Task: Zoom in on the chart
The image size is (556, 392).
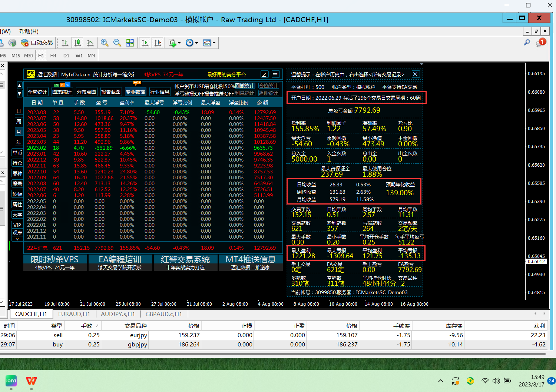Action: (105, 43)
